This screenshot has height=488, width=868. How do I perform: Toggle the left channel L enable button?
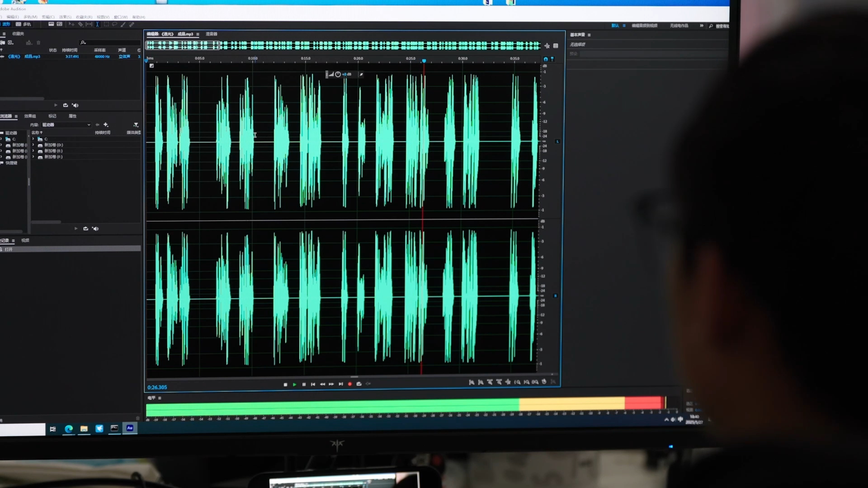pos(557,141)
